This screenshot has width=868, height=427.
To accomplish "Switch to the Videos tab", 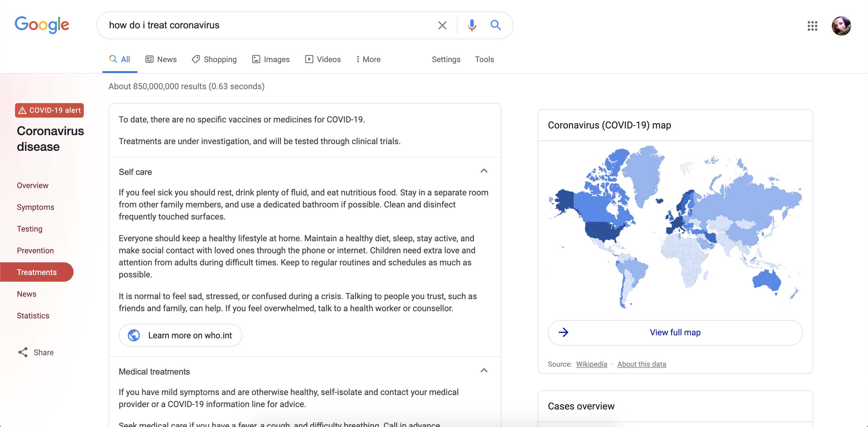I will [323, 59].
